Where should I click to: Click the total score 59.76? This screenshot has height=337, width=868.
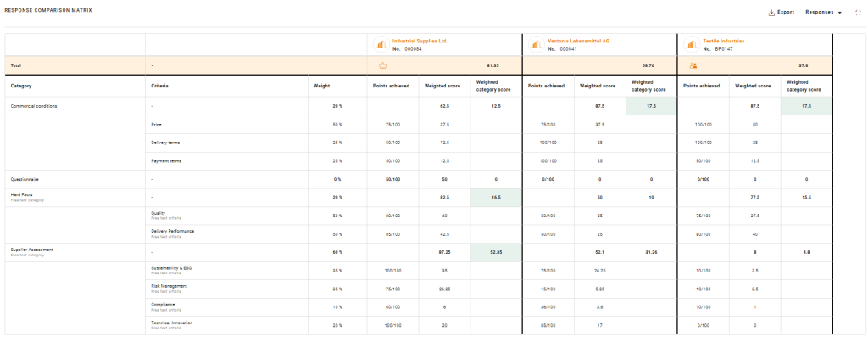coord(648,65)
